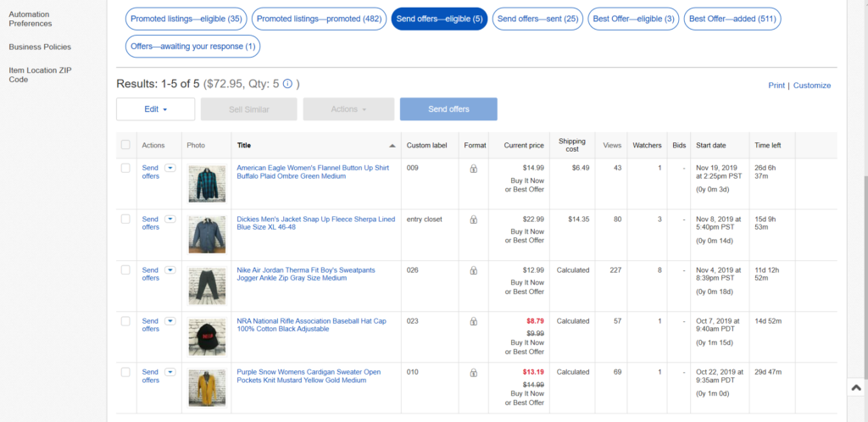The height and width of the screenshot is (422, 868).
Task: Select Promoted listings—eligible (35) filter
Action: (x=186, y=19)
